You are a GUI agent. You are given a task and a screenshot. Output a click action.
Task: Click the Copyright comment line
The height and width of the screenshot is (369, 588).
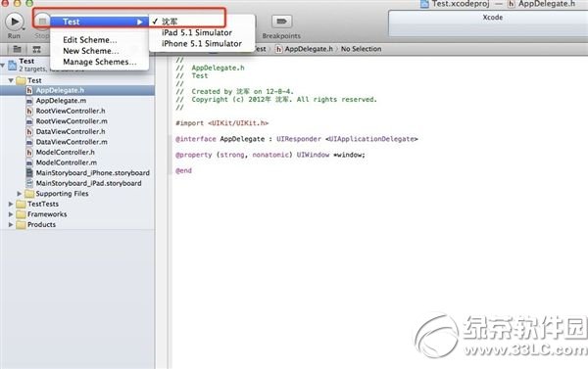276,100
